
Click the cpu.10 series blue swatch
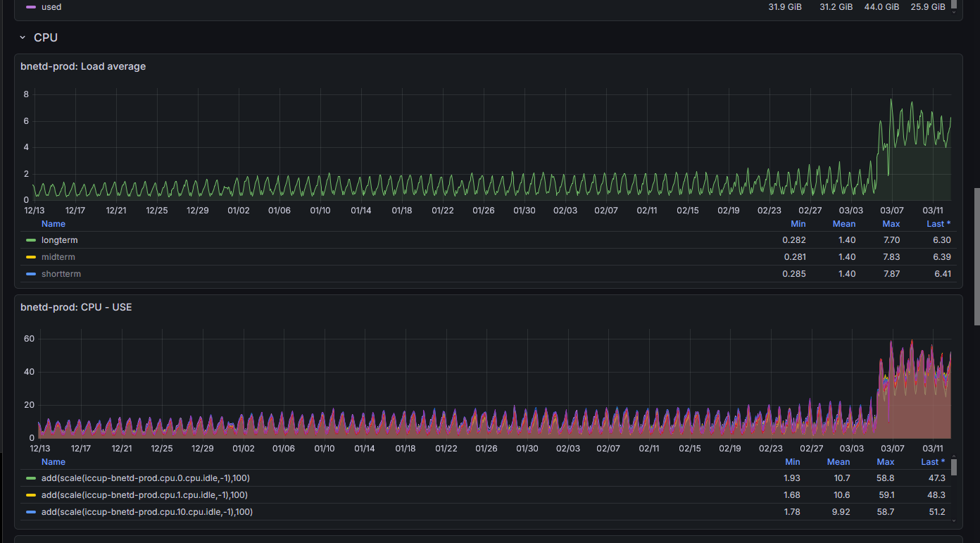pos(31,512)
